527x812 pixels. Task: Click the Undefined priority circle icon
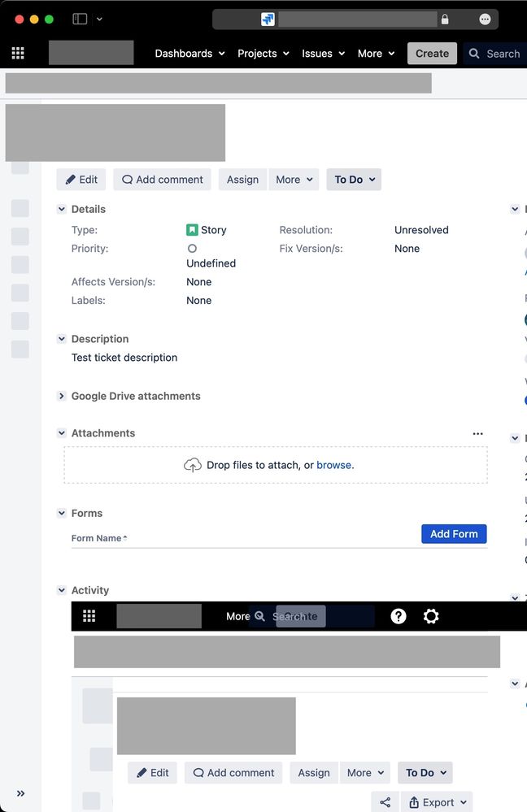(x=192, y=248)
